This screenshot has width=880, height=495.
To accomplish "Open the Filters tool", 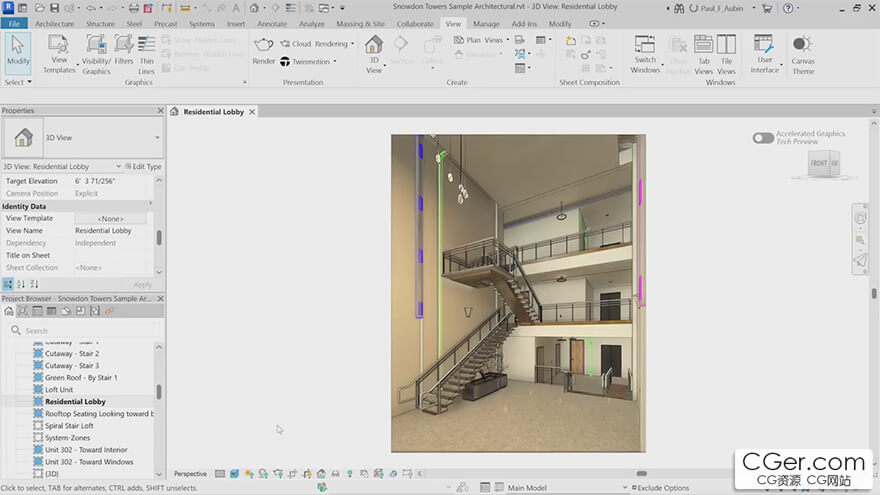I will click(123, 51).
